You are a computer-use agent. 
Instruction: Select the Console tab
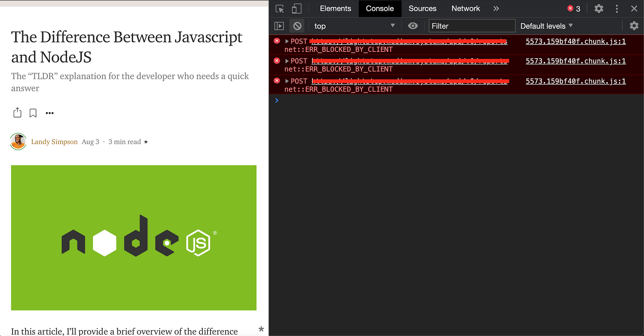coord(380,8)
